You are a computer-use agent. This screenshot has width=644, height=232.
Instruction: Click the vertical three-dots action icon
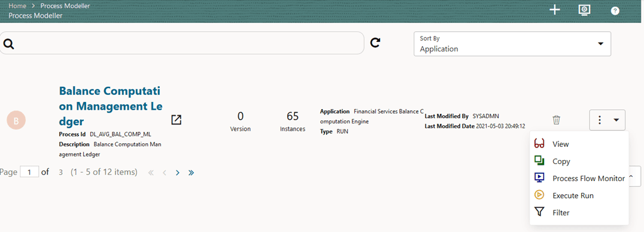600,120
